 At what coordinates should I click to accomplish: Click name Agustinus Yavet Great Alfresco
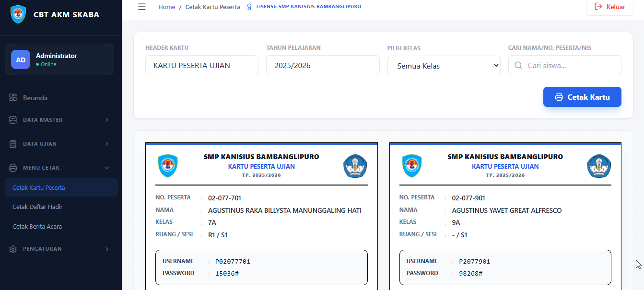point(507,210)
